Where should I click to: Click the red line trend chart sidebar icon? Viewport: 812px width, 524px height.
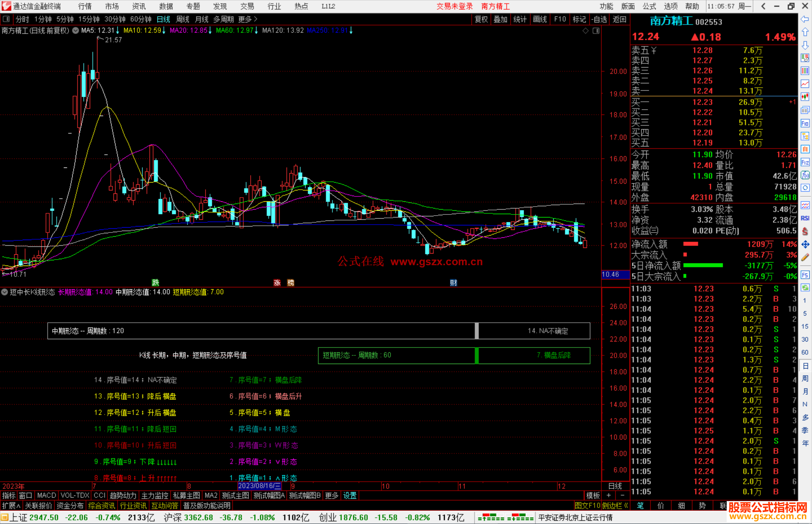tap(805, 83)
